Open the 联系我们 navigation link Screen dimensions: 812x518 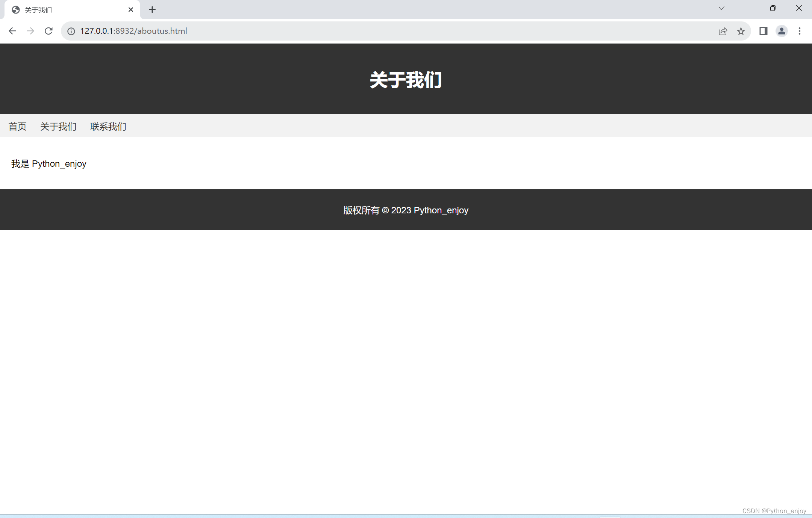(108, 127)
